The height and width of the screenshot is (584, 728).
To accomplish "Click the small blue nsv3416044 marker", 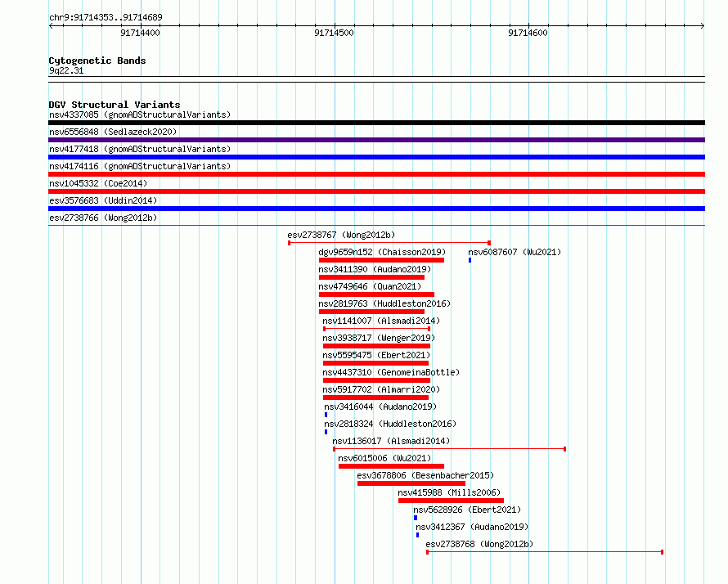I will [x=326, y=415].
